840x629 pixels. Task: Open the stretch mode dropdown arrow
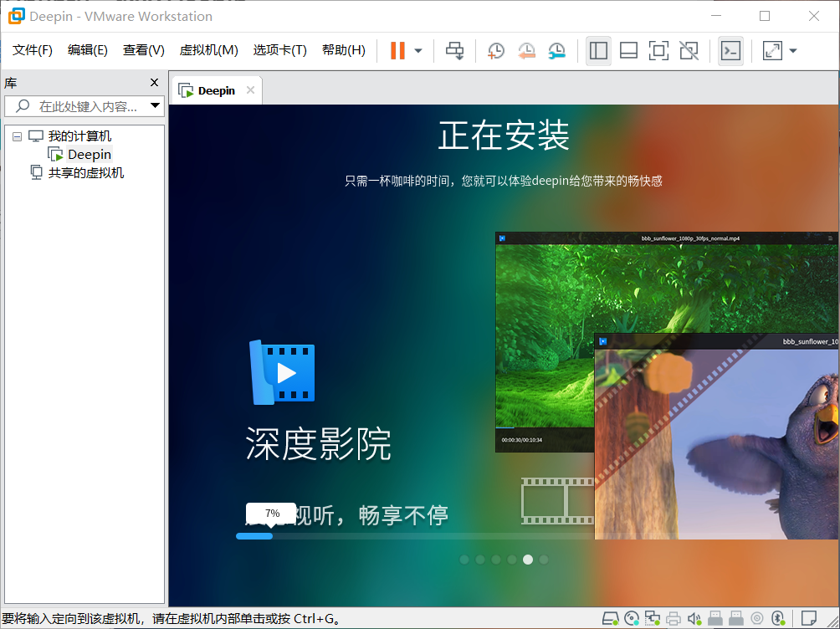793,51
